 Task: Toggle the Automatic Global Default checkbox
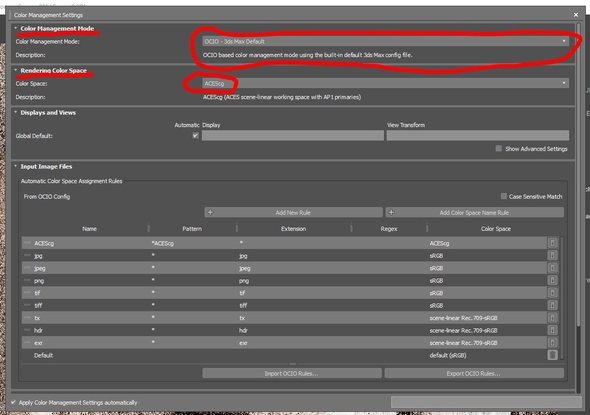[x=195, y=135]
